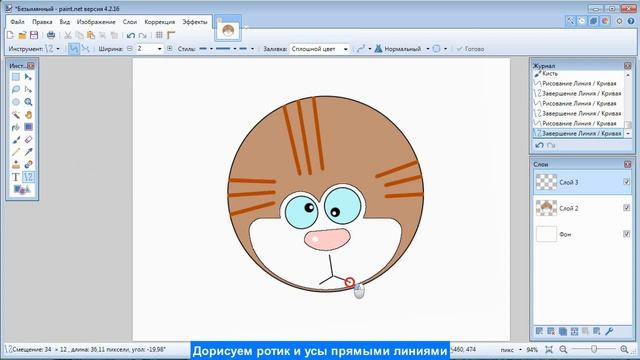Click the Готово finish button
Screen dimensions: 640x360
click(470, 49)
